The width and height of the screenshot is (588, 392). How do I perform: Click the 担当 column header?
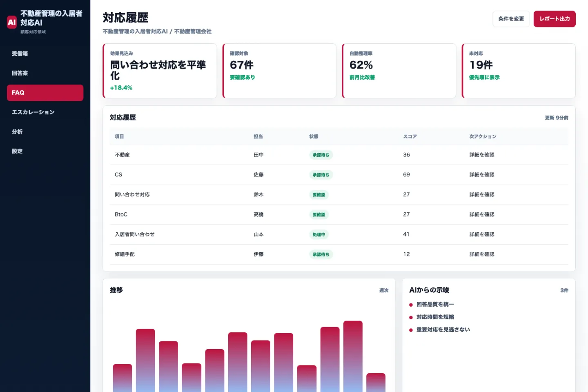pos(258,136)
